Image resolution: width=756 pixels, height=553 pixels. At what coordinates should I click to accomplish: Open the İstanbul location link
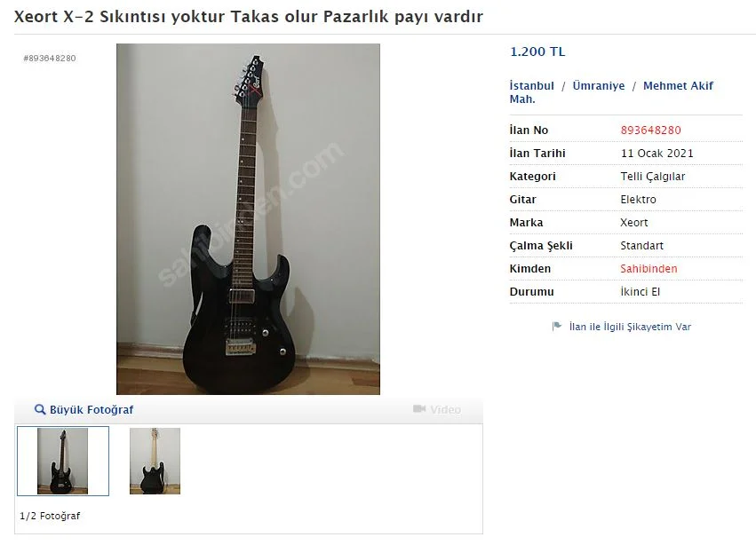pos(532,86)
